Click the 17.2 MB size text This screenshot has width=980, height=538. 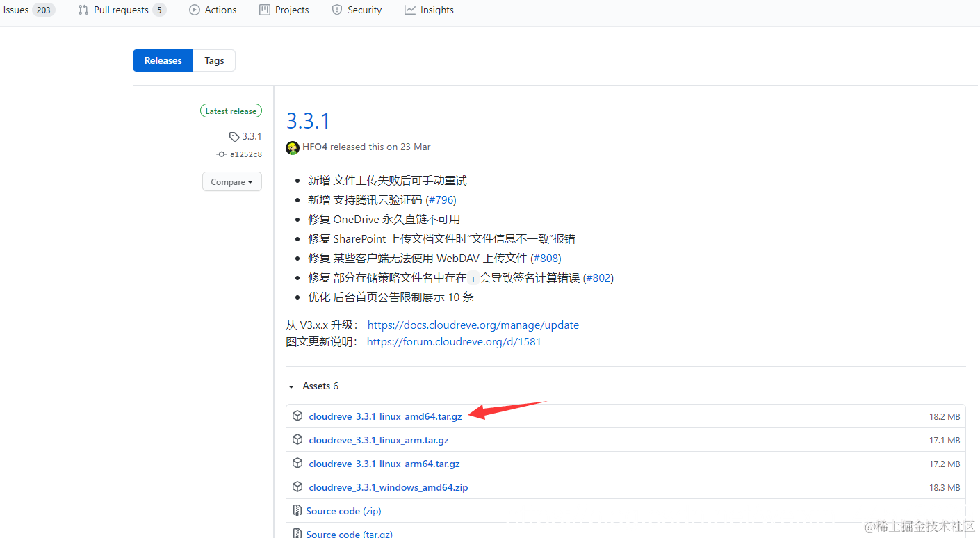945,464
